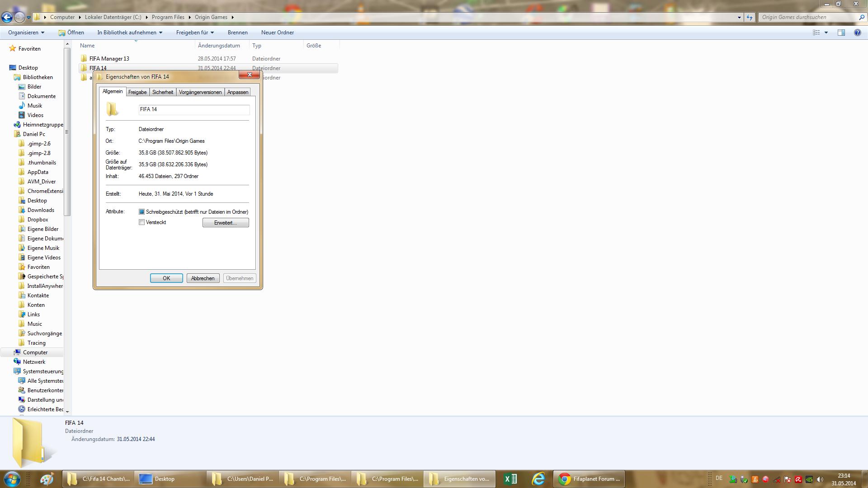Screen dimensions: 868x488
Task: Click folder name field FIFA 14
Action: click(194, 109)
